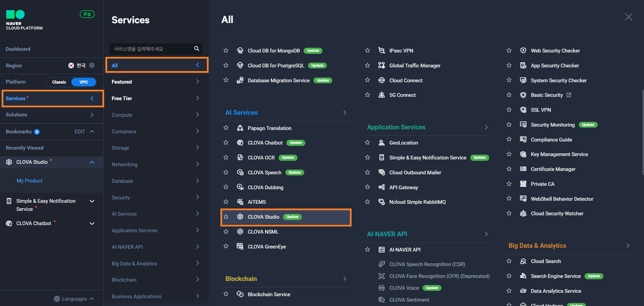
Task: Select the All services category
Action: pyautogui.click(x=157, y=65)
